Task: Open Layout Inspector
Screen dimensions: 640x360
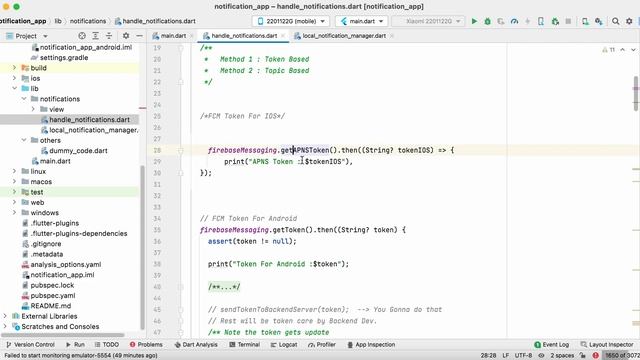Action: tap(607, 344)
